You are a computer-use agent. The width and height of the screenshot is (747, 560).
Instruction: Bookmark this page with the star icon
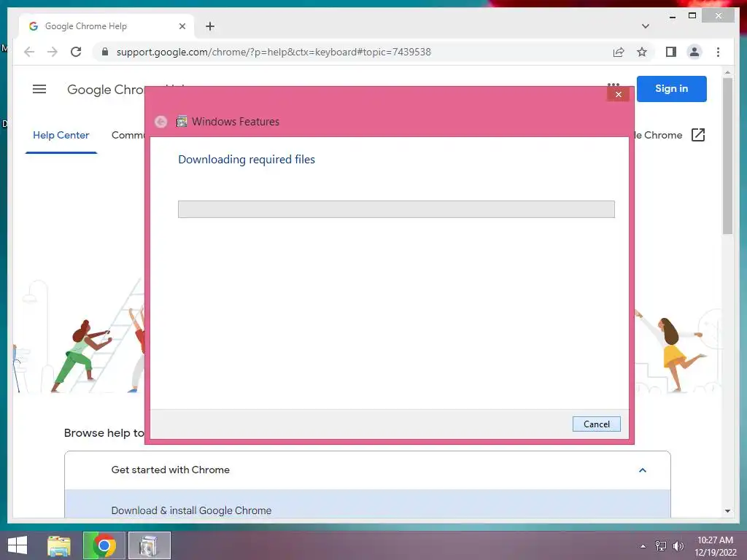point(642,52)
